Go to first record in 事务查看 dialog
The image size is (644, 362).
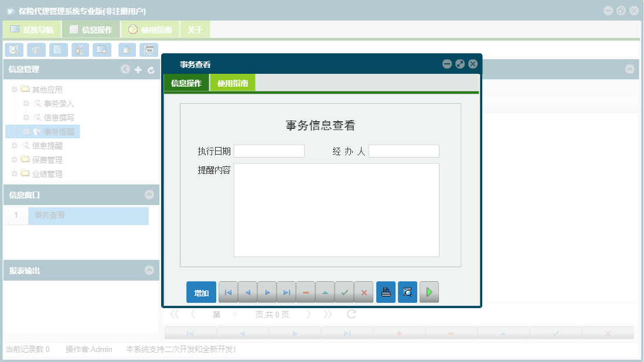tap(229, 292)
